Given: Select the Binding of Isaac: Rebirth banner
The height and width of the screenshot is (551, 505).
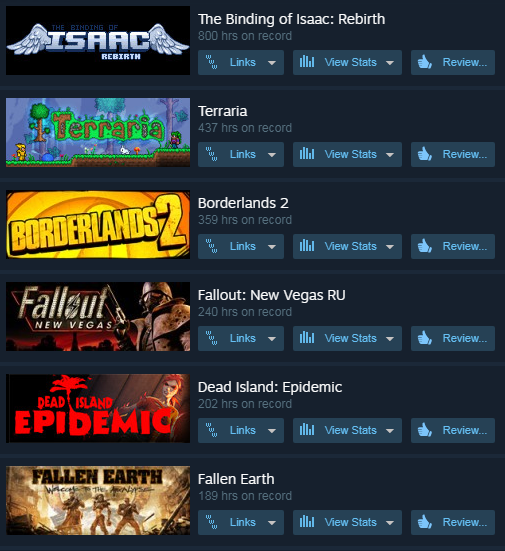Looking at the screenshot, I should [x=98, y=40].
